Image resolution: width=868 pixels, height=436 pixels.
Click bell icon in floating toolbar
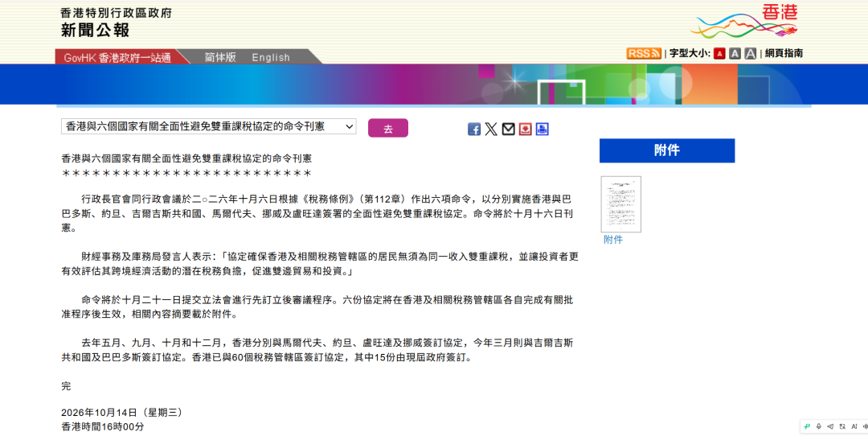click(x=819, y=426)
